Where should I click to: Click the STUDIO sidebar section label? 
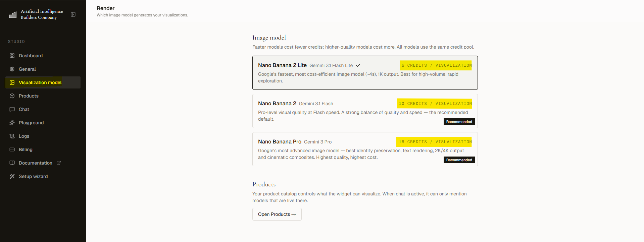tap(16, 42)
